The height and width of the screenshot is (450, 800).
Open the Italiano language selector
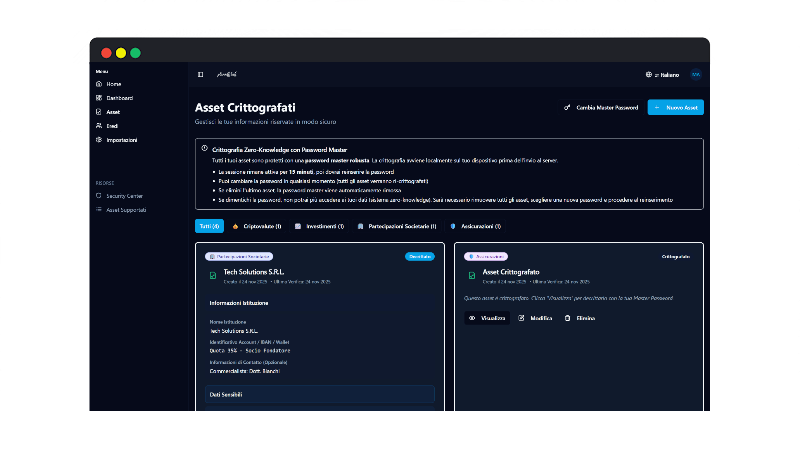pyautogui.click(x=662, y=75)
